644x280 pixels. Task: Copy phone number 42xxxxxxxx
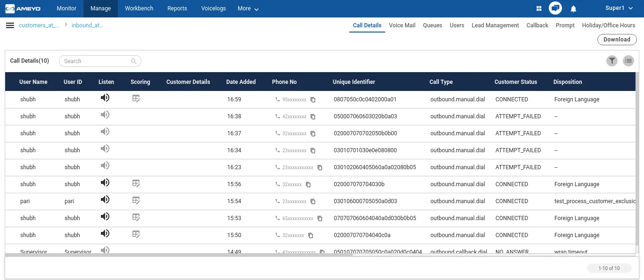[x=313, y=116]
